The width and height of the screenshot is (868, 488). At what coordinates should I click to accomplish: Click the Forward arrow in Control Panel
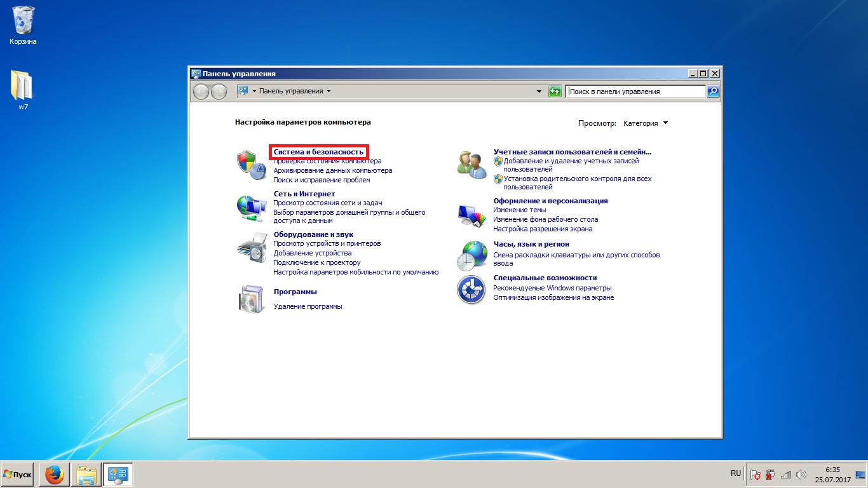point(219,91)
